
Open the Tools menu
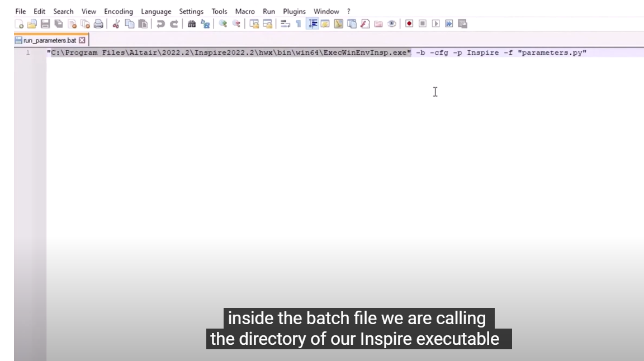219,12
